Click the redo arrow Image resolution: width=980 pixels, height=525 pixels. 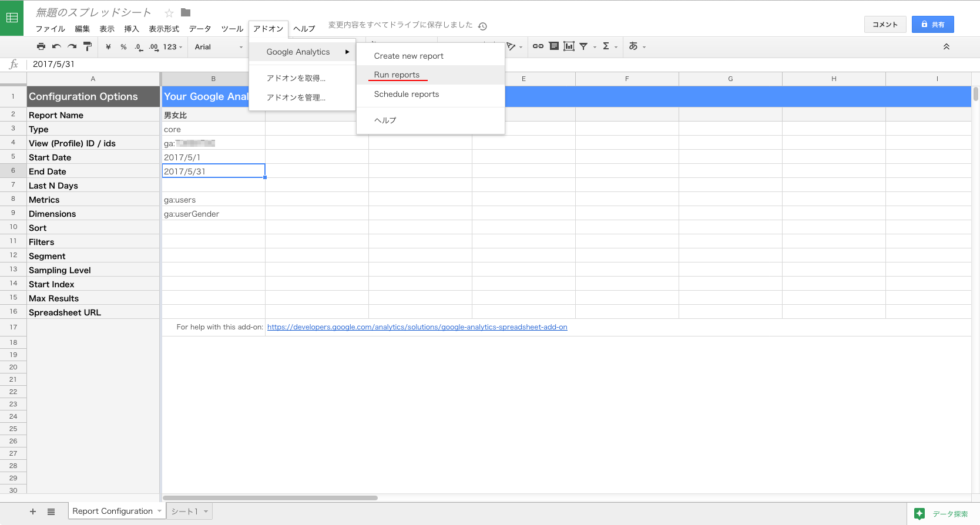pyautogui.click(x=72, y=46)
